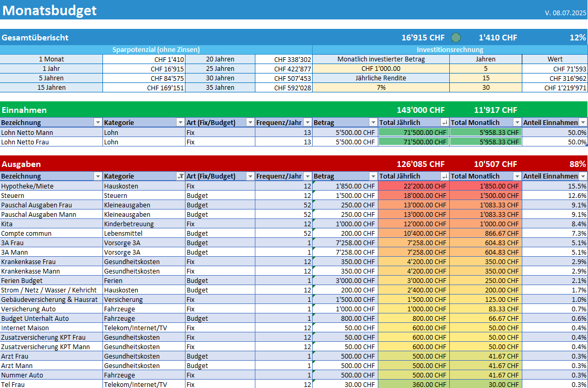Select the Jahren input cell with value 5
Image resolution: width=588 pixels, height=388 pixels.
coord(486,69)
